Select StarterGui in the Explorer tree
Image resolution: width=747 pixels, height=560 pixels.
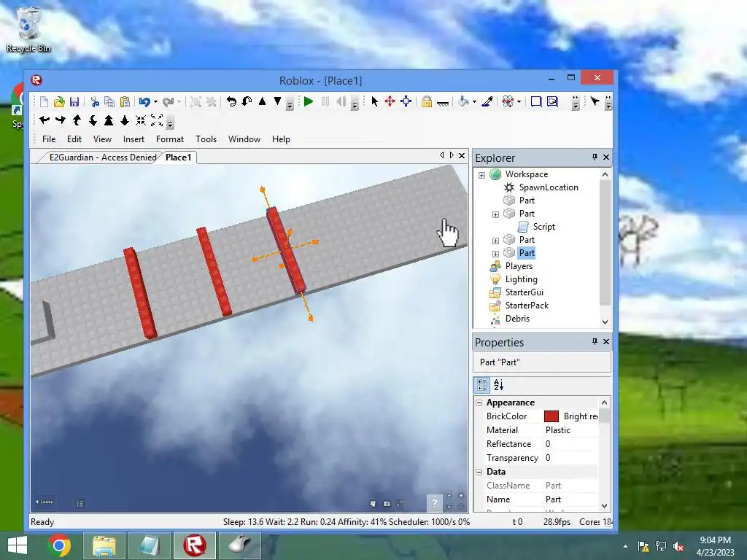pos(524,292)
